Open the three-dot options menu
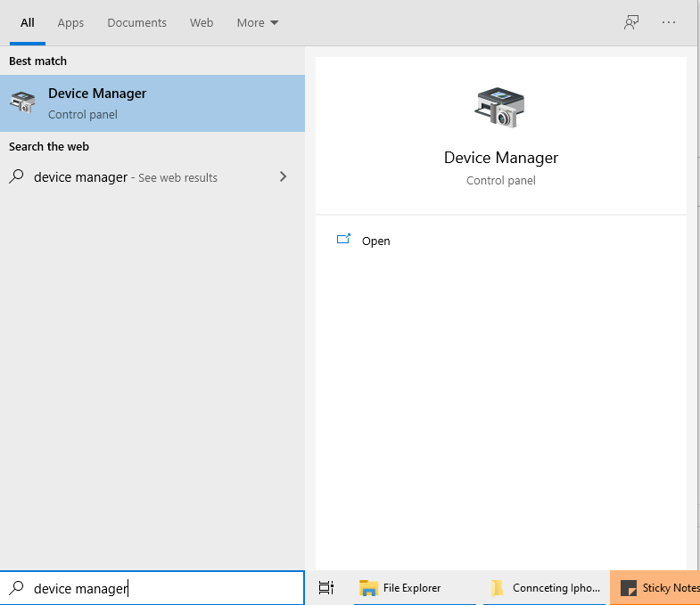Viewport: 700px width, 605px height. click(x=668, y=22)
